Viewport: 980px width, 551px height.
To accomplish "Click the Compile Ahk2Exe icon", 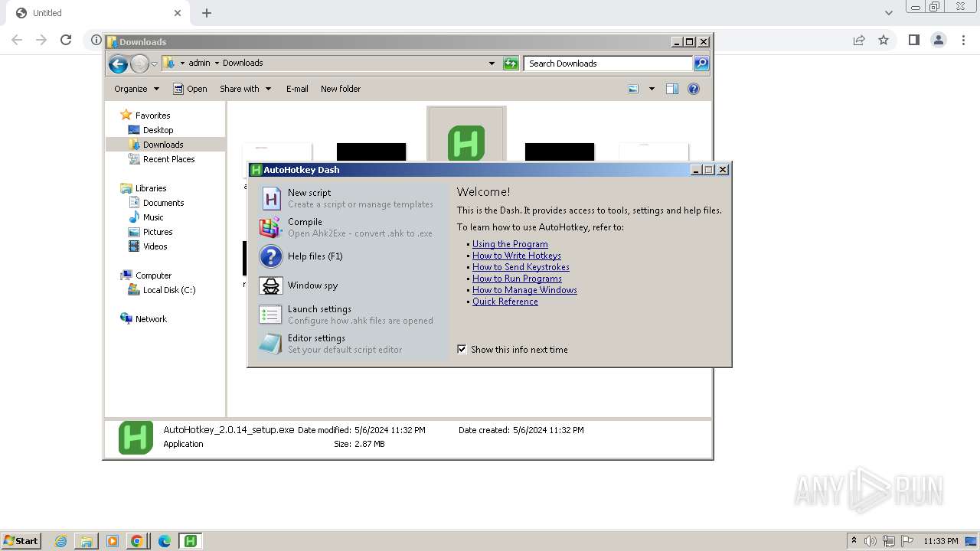I will (x=270, y=227).
